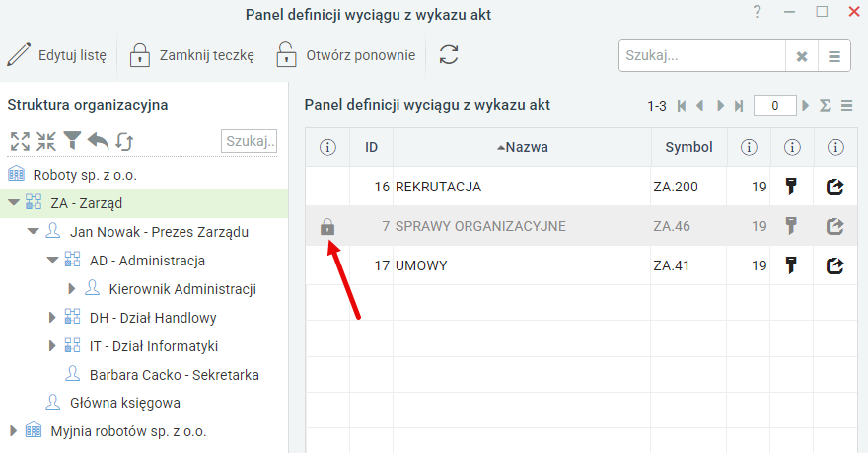Click info header icon above export column

[x=835, y=147]
